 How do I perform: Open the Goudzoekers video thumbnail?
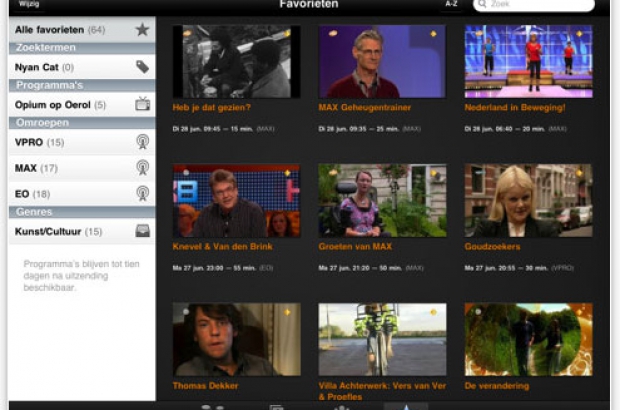[528, 200]
